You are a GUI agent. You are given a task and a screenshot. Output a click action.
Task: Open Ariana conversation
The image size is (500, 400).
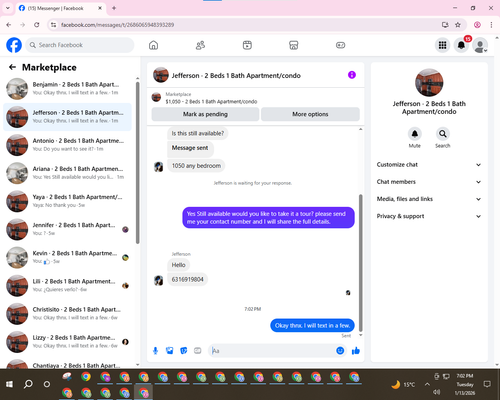click(x=67, y=173)
